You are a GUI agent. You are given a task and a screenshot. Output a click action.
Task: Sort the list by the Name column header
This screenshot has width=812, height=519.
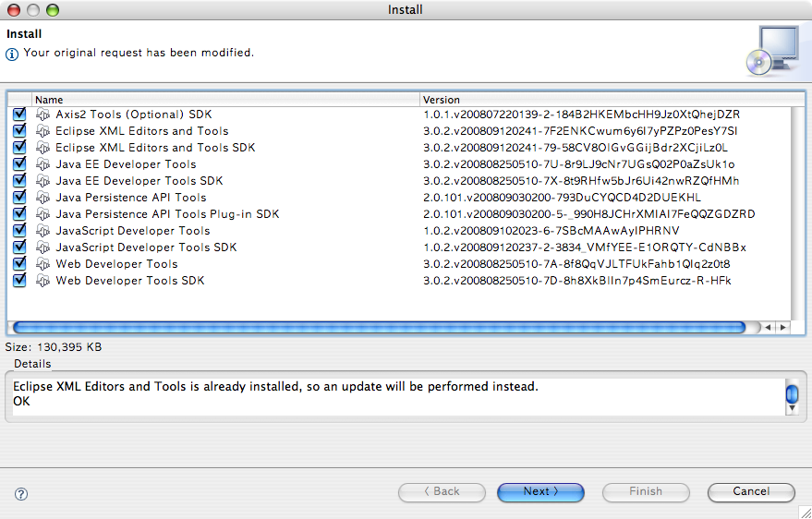[x=225, y=100]
